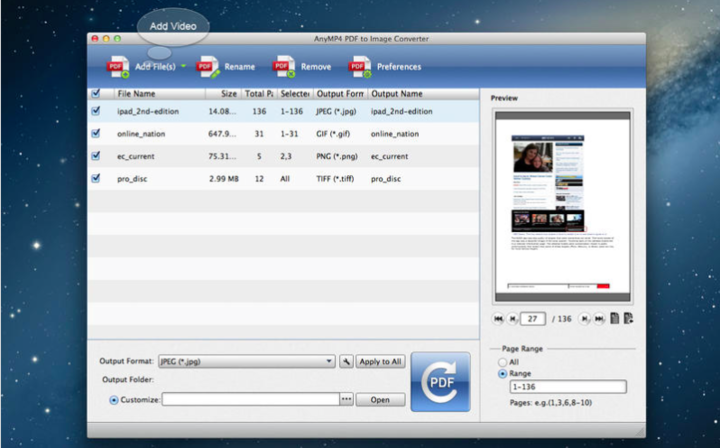Go to first page in preview

click(x=498, y=319)
